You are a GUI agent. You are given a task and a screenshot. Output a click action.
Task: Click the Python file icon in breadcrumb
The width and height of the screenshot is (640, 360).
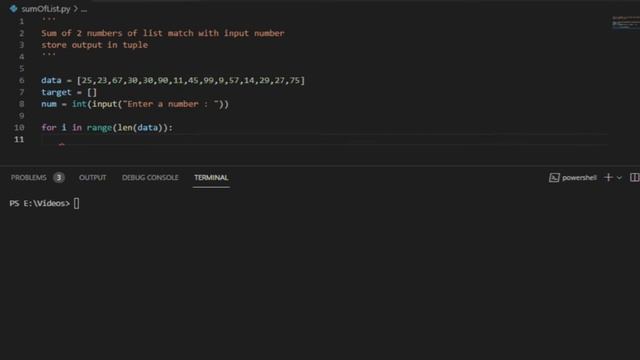coord(13,8)
